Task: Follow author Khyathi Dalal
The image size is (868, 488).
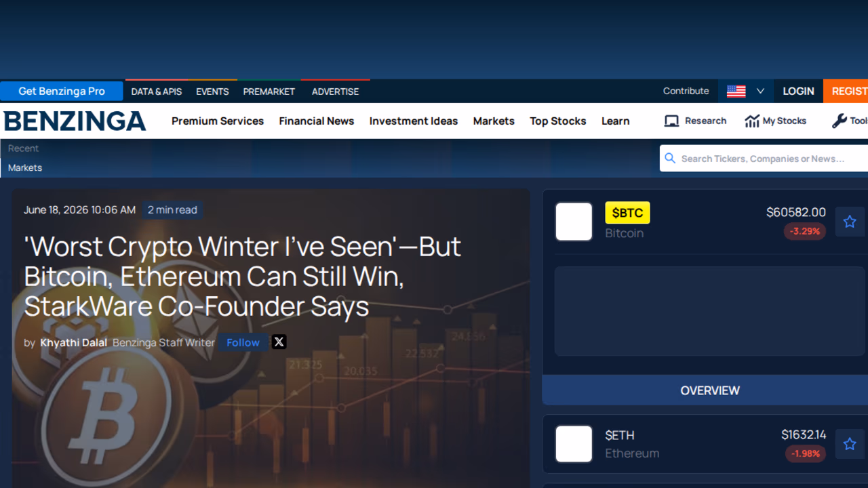Action: coord(243,342)
